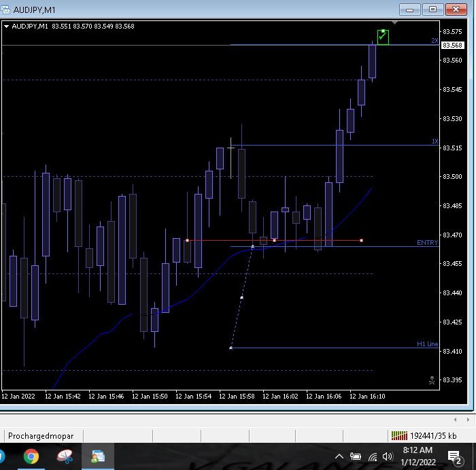The height and width of the screenshot is (470, 476).
Task: Select the ENTRY line label
Action: 427,242
